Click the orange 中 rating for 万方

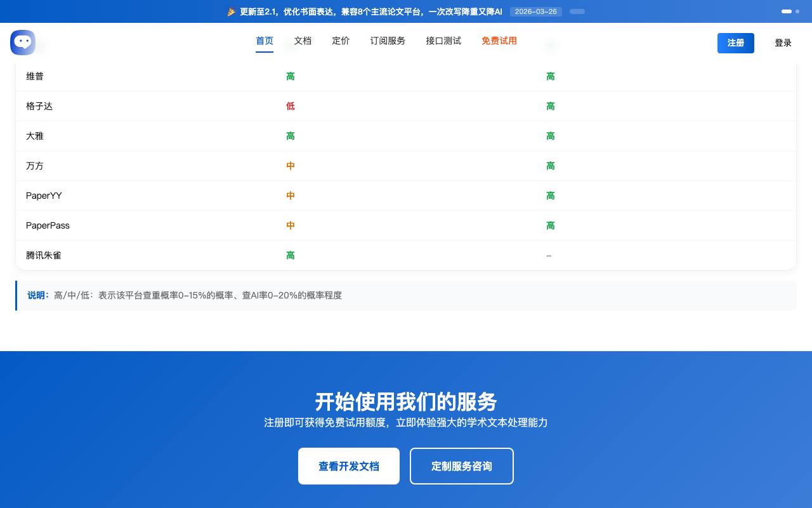pos(291,166)
